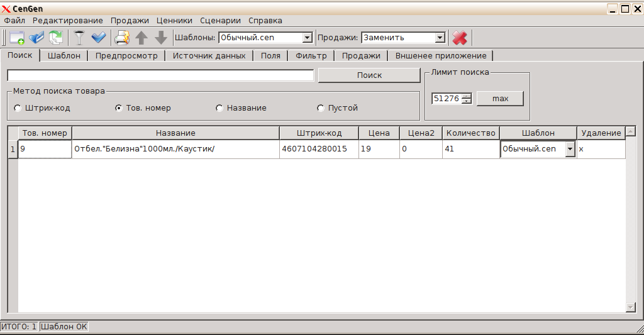Open the Ценники menu
This screenshot has height=335, width=644.
174,21
